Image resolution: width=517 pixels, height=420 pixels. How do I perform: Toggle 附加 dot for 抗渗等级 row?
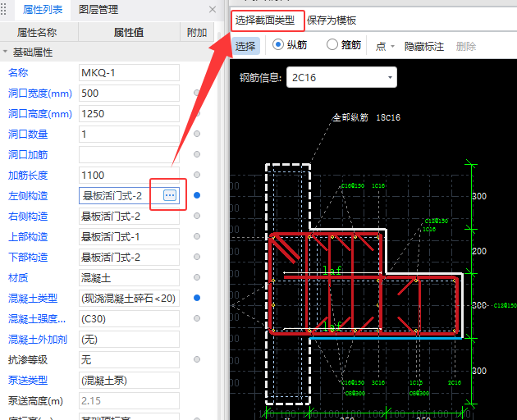[197, 359]
